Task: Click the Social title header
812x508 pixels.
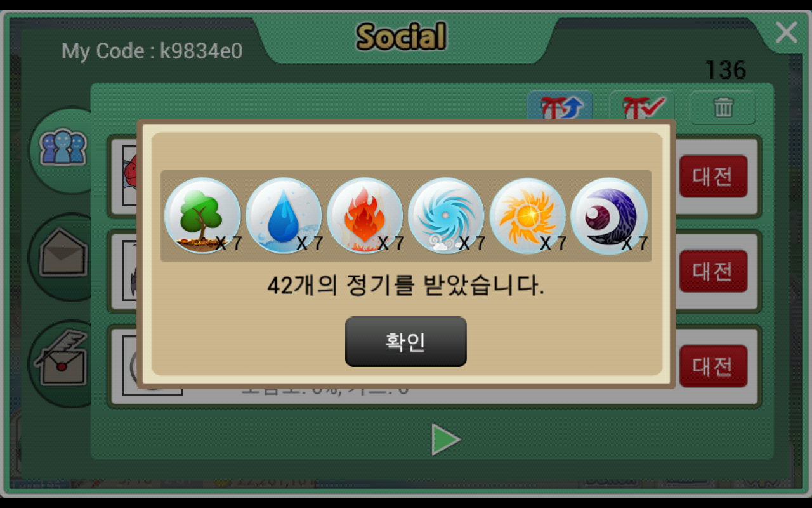Action: pyautogui.click(x=401, y=36)
